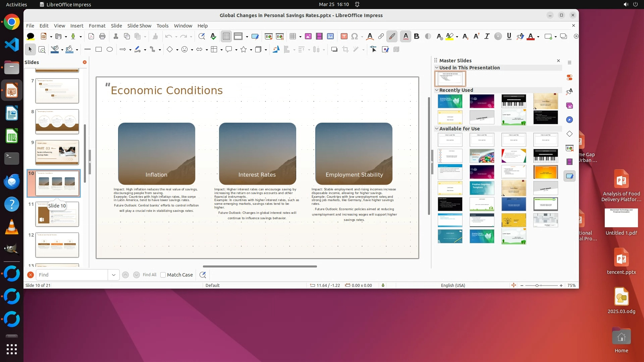Toggle underline text formatting
Screen dimensions: 644x362
[509, 36]
